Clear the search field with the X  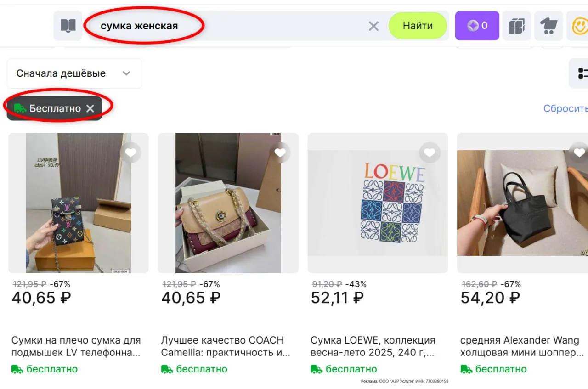373,26
